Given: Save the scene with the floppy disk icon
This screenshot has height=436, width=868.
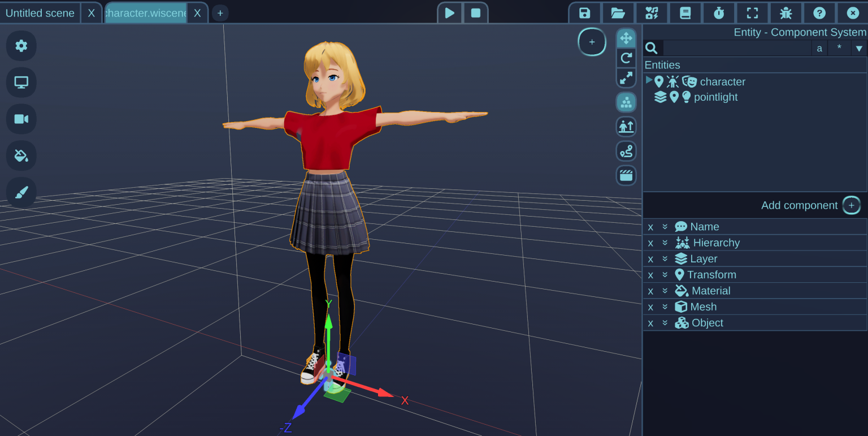Looking at the screenshot, I should [585, 13].
